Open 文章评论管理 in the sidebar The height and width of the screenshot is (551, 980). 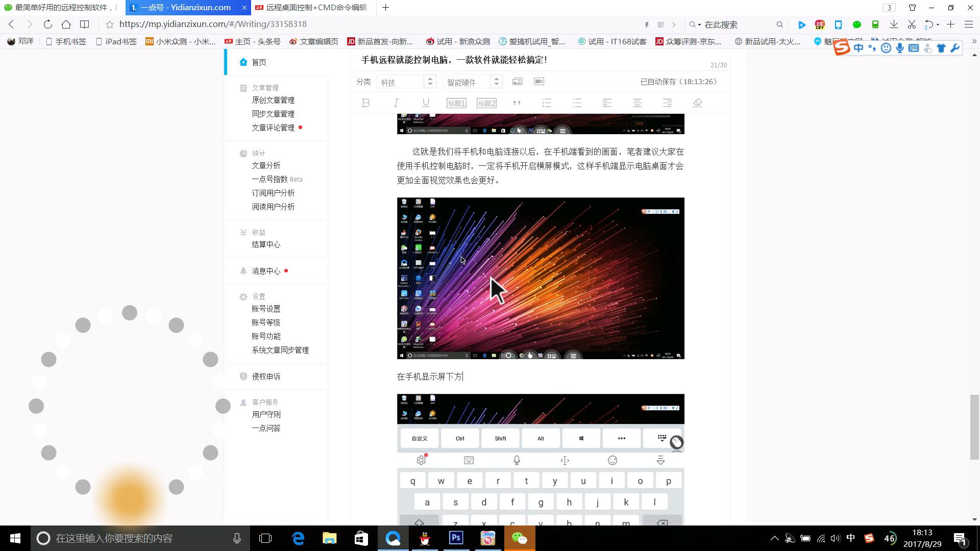(273, 128)
